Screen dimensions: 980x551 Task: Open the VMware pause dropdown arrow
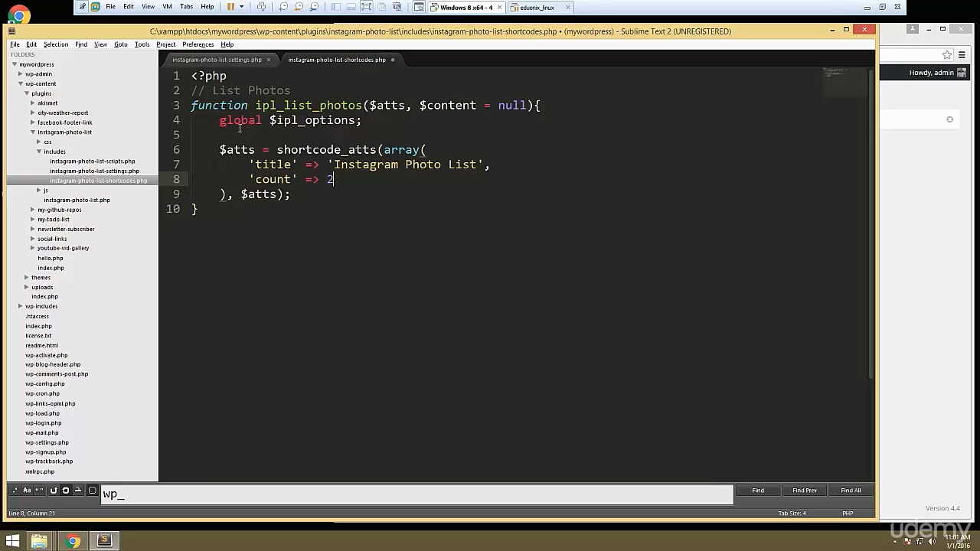241,7
